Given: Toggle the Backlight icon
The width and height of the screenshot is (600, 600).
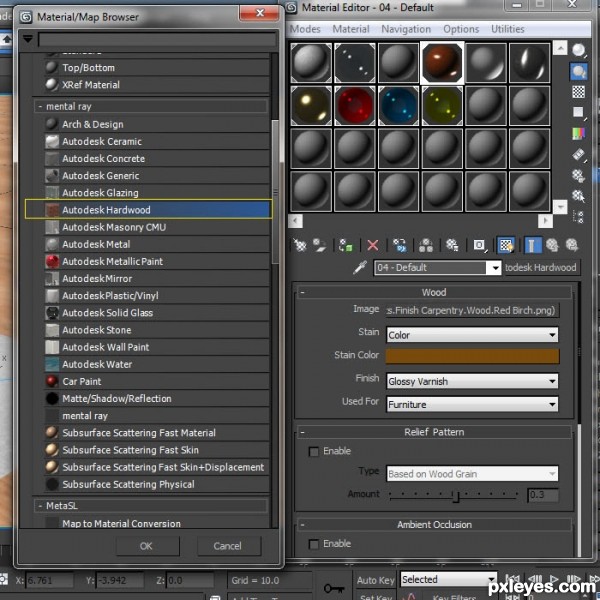Looking at the screenshot, I should (x=579, y=71).
